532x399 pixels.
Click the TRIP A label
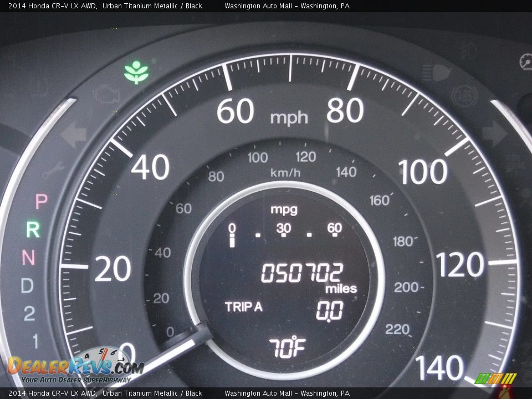(244, 307)
